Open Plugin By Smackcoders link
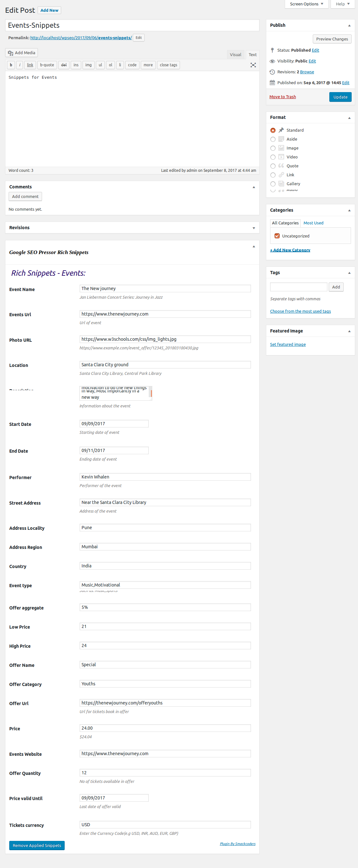 click(x=237, y=844)
